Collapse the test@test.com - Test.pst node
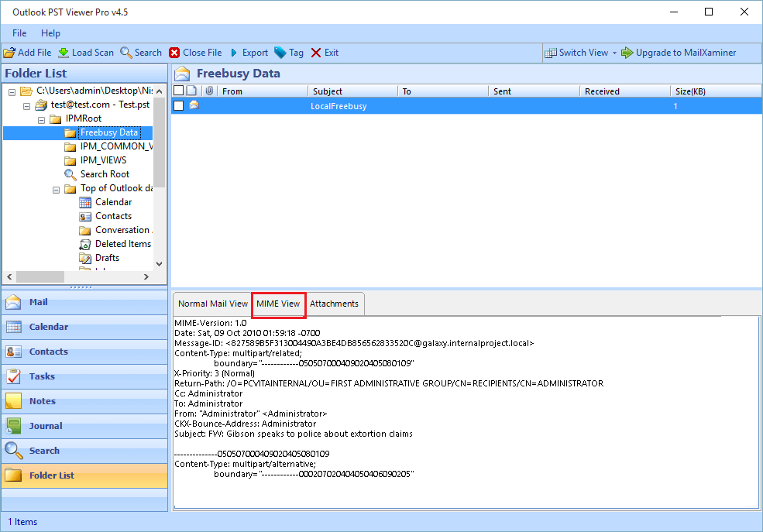 tap(27, 106)
